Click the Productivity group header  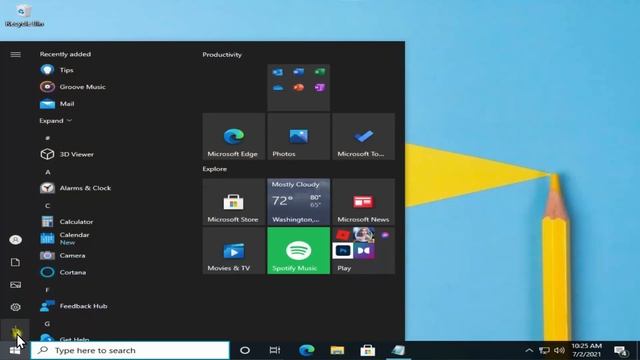click(222, 55)
